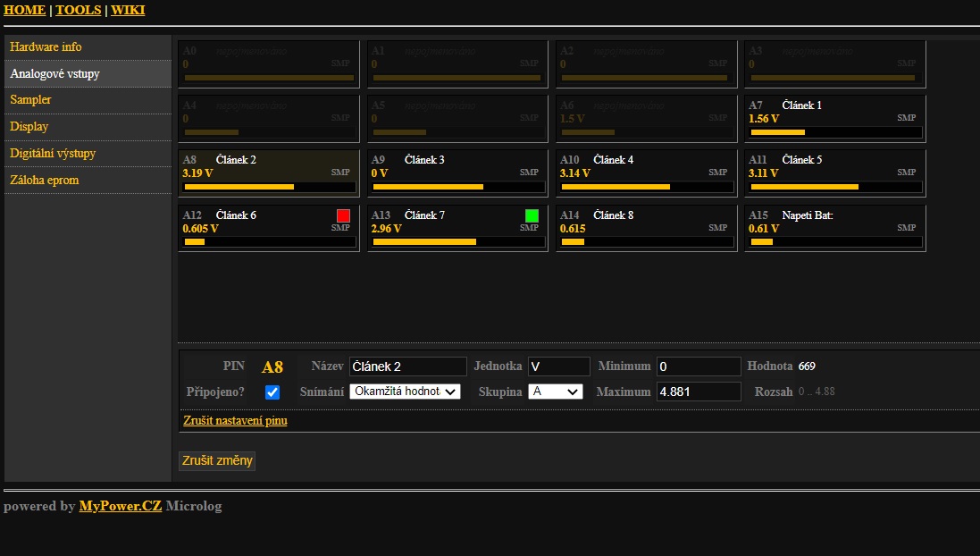980x556 pixels.
Task: Click the red indicator on Článek 6
Action: [x=343, y=215]
